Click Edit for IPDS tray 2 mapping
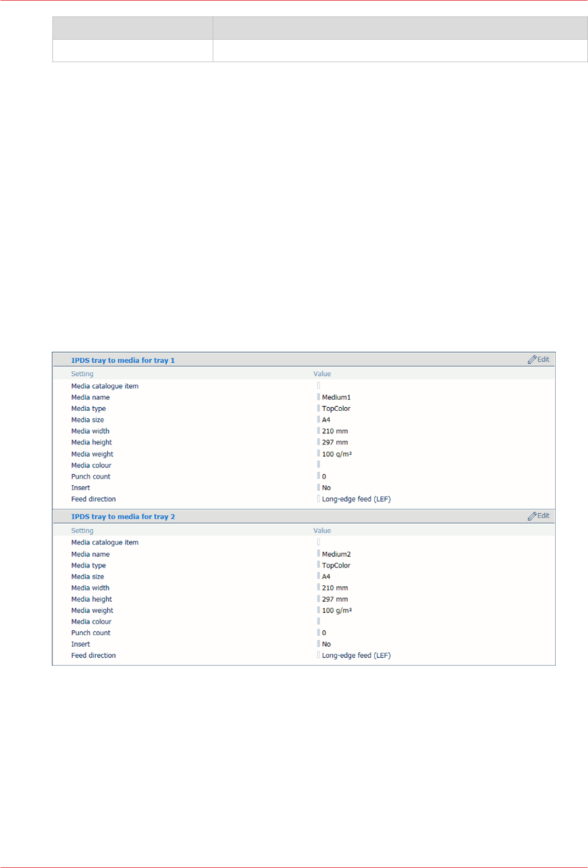Image resolution: width=588 pixels, height=868 pixels. [539, 516]
